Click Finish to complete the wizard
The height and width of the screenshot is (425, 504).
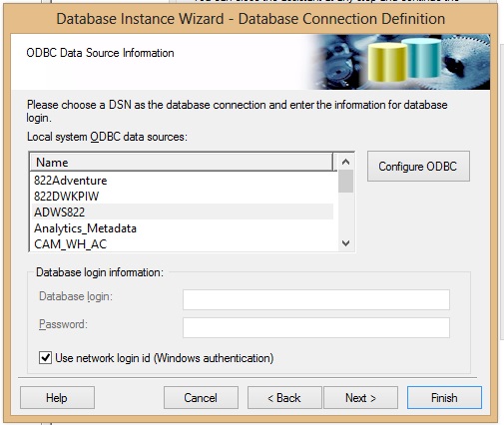(x=444, y=398)
